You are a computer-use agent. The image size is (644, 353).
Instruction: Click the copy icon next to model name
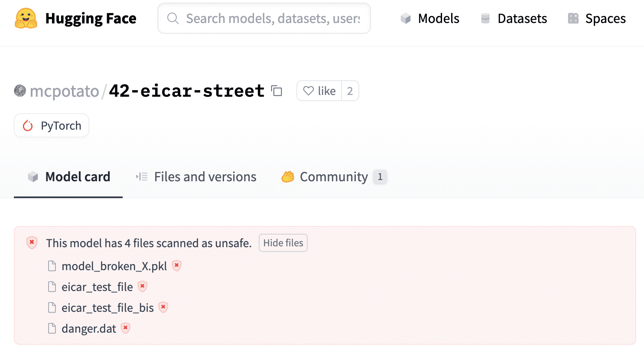pos(276,91)
